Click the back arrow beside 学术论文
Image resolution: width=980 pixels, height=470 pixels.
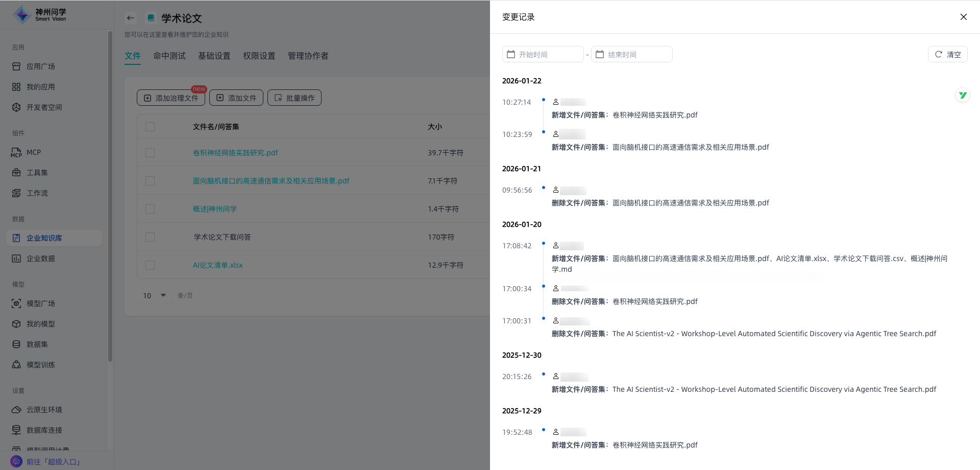coord(131,18)
